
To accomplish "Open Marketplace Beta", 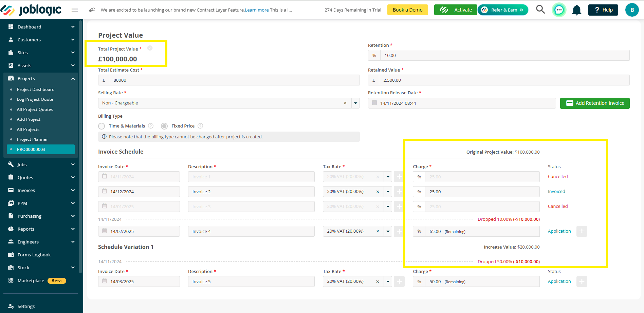I will point(37,280).
